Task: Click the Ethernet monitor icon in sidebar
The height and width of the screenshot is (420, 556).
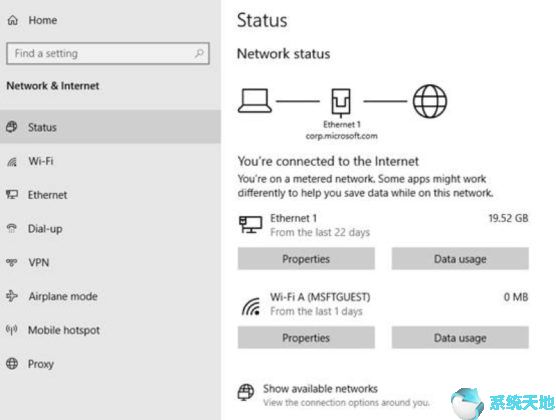Action: point(12,194)
